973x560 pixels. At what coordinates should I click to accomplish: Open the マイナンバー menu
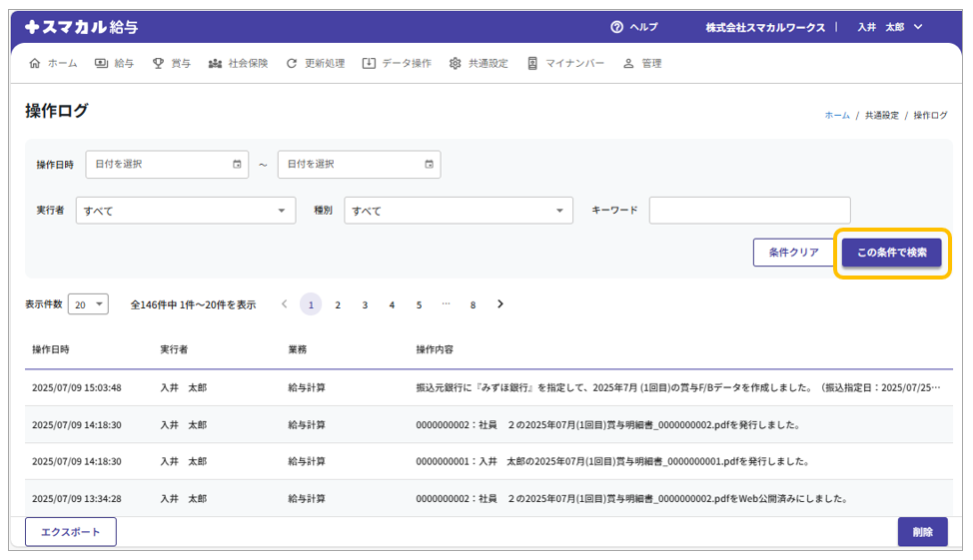tap(565, 63)
